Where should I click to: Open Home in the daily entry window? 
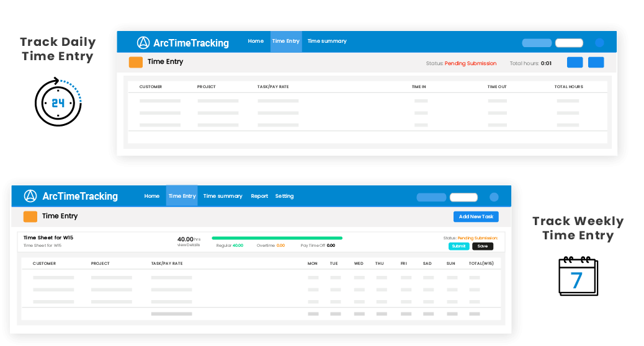256,41
